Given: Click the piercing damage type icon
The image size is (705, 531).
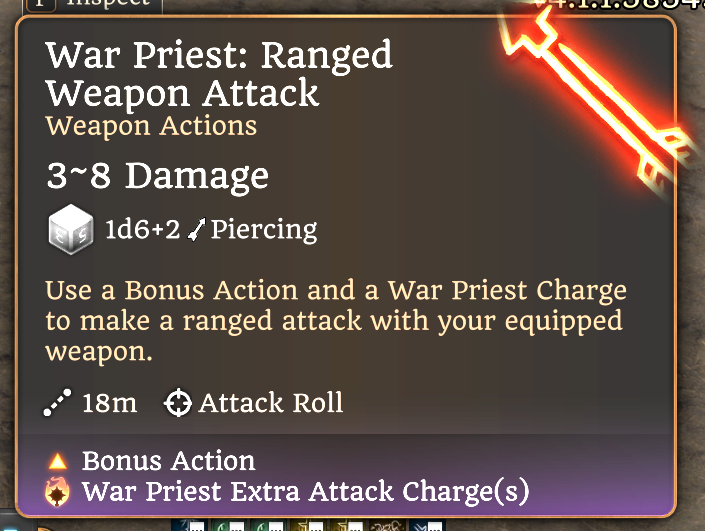Looking at the screenshot, I should 196,229.
